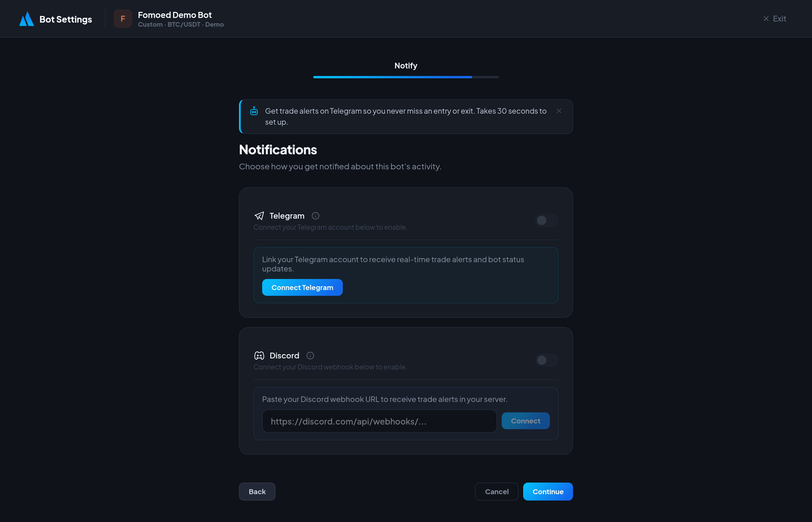Click the Bot Settings title
Screen dimensions: 812x522
[x=66, y=19]
